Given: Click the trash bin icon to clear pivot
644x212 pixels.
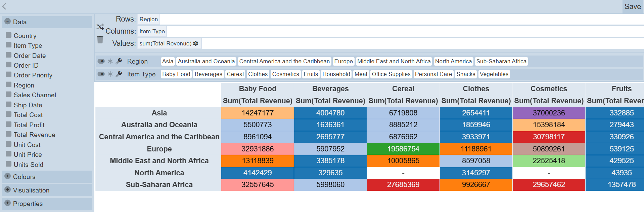Looking at the screenshot, I should (100, 40).
